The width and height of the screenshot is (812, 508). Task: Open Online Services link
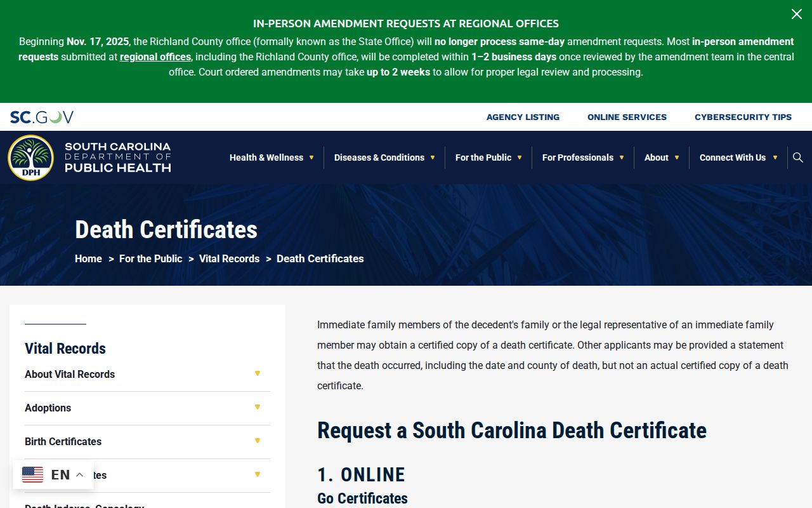627,117
